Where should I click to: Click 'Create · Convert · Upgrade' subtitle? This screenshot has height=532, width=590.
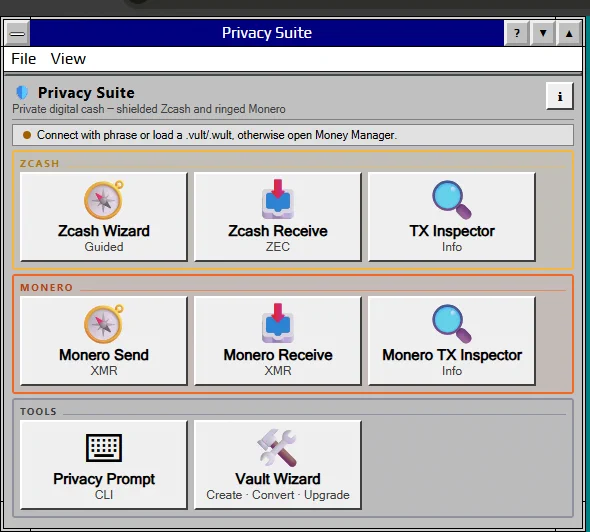(x=278, y=495)
